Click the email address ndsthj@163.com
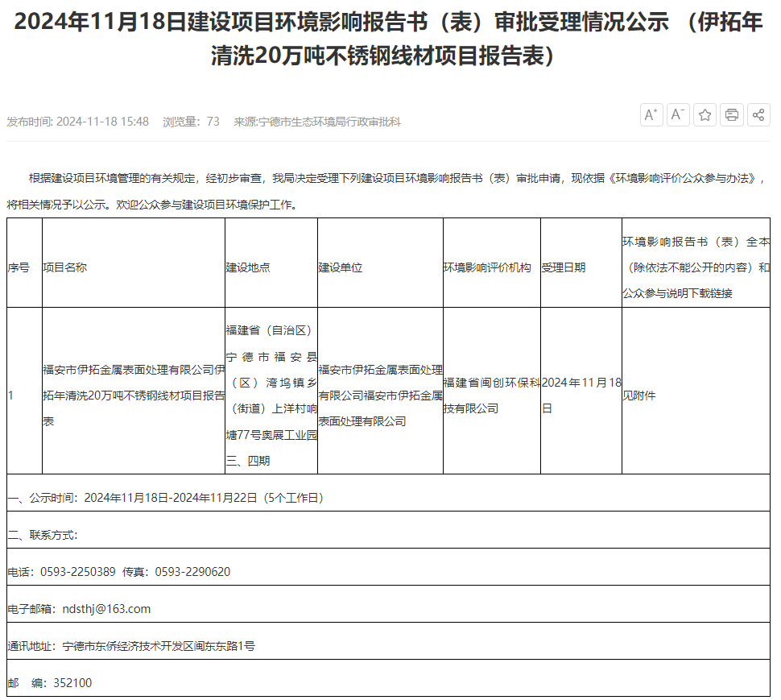The height and width of the screenshot is (700, 781). [106, 609]
